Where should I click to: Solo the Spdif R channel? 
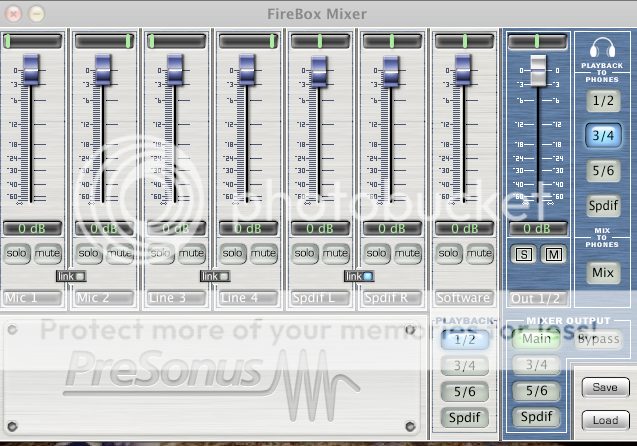point(376,253)
